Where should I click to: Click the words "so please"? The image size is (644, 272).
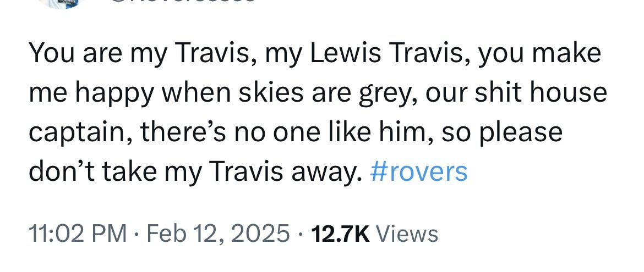[x=492, y=132]
